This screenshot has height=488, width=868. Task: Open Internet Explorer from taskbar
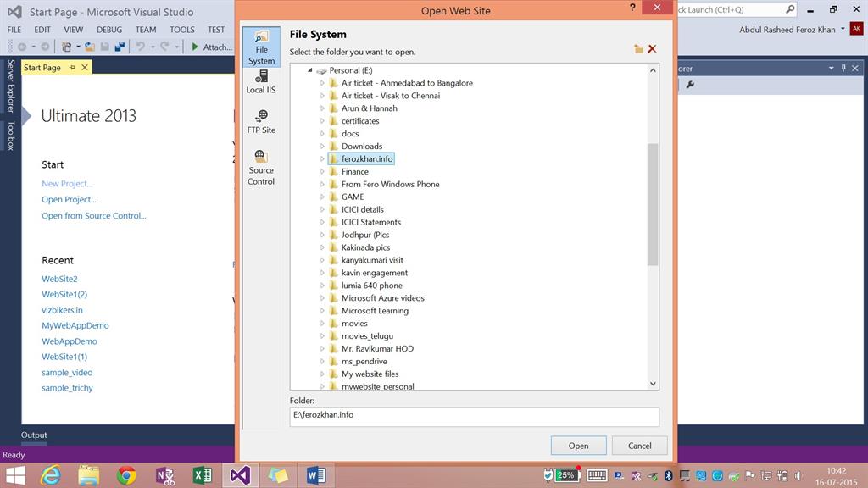pos(51,475)
